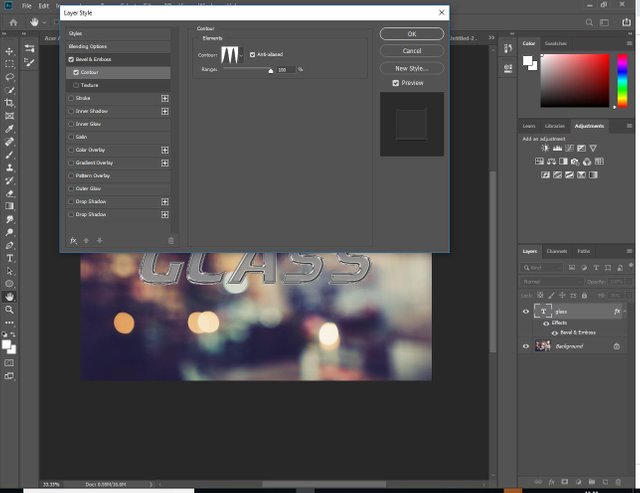Delete layer with Layers panel trash icon

(x=618, y=482)
